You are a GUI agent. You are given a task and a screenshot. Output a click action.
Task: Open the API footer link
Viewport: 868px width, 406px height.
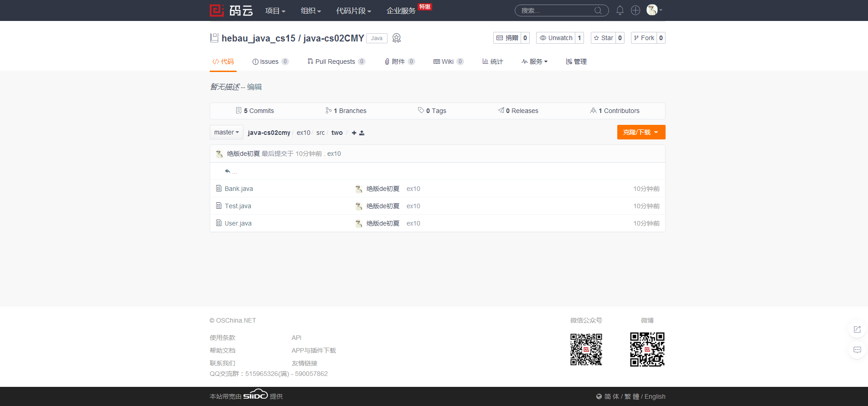pos(297,338)
